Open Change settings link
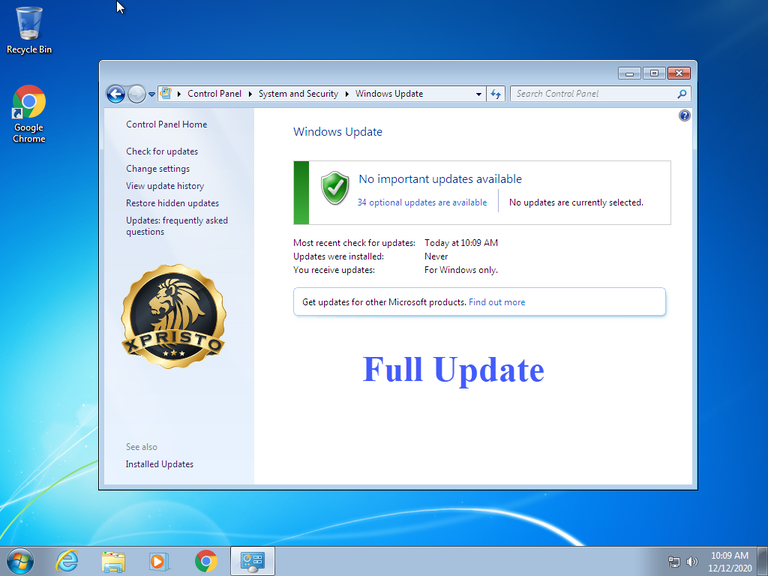 [158, 168]
